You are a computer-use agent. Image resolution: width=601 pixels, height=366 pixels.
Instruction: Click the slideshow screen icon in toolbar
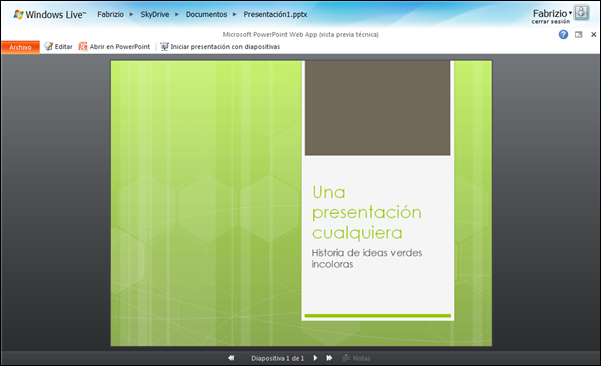tap(164, 46)
